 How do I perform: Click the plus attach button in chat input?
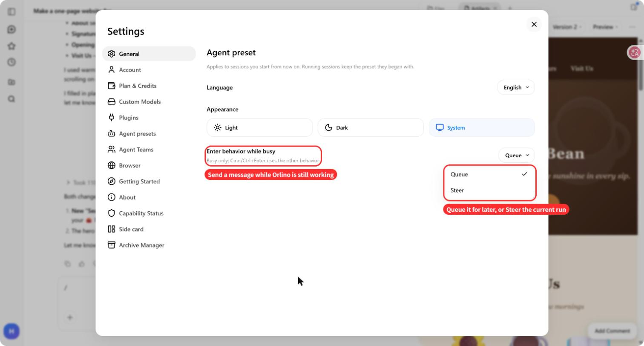pyautogui.click(x=70, y=317)
